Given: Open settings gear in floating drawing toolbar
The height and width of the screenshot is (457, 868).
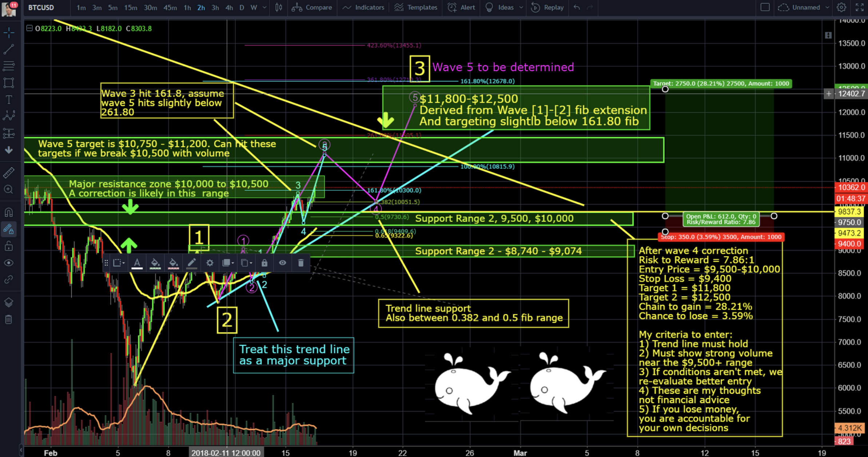Looking at the screenshot, I should click(210, 263).
